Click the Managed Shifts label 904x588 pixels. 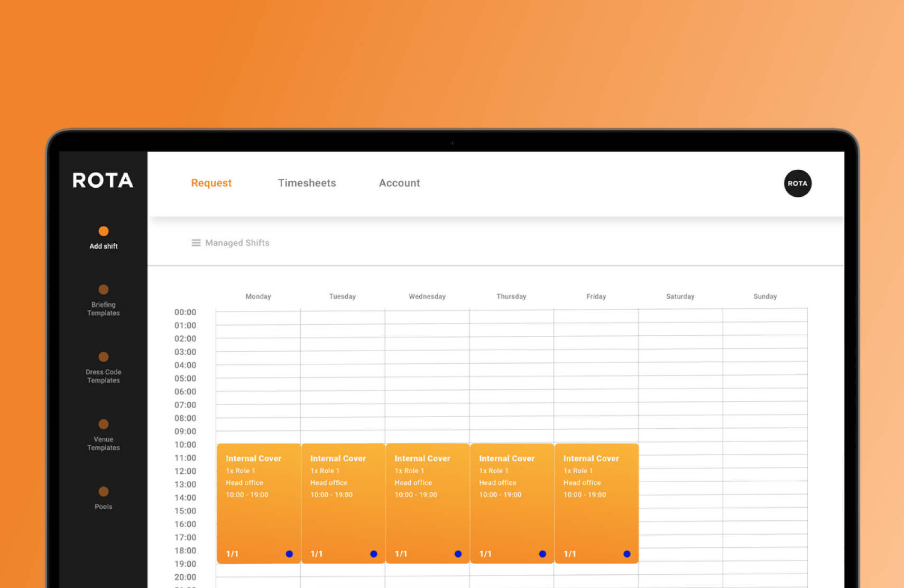click(237, 243)
